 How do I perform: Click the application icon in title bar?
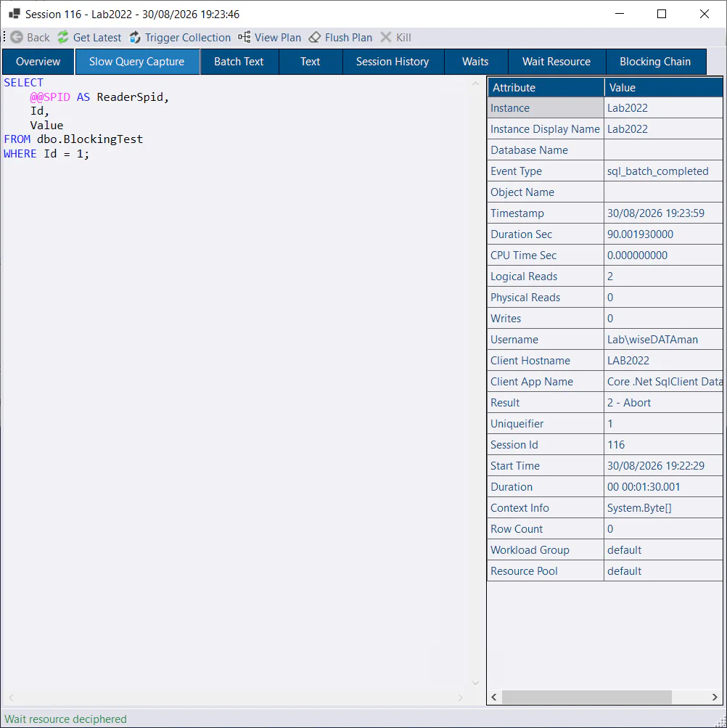15,14
